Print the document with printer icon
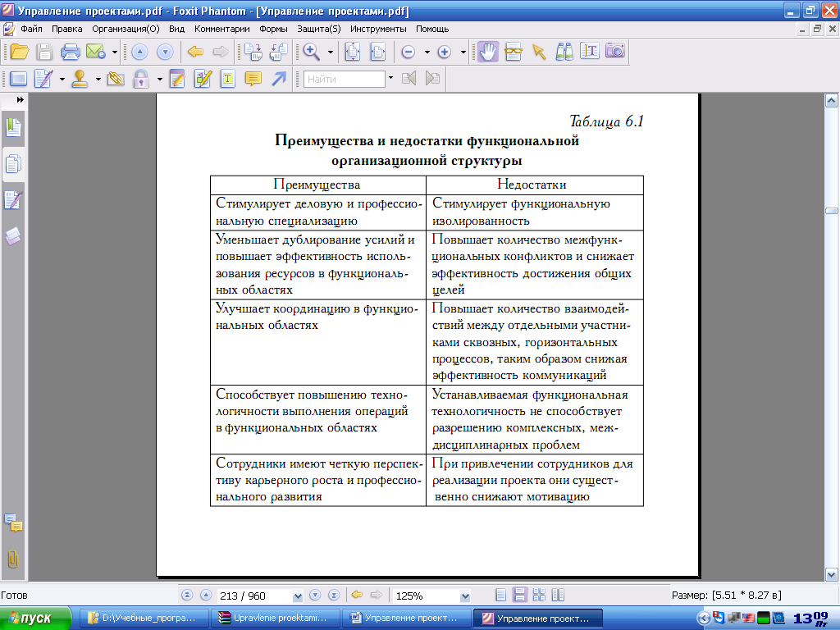Viewport: 840px width, 630px height. [71, 52]
